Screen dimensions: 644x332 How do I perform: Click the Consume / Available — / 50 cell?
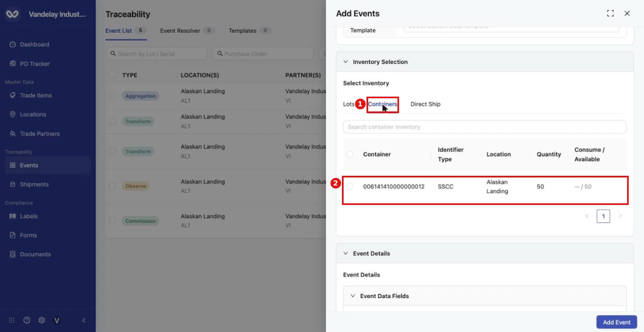pos(583,187)
